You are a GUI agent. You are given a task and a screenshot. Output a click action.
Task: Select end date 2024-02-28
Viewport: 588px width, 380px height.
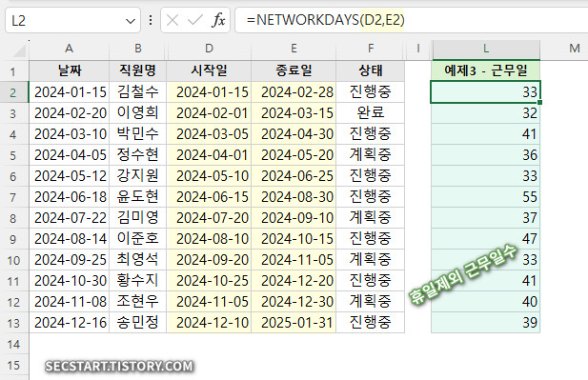click(294, 91)
